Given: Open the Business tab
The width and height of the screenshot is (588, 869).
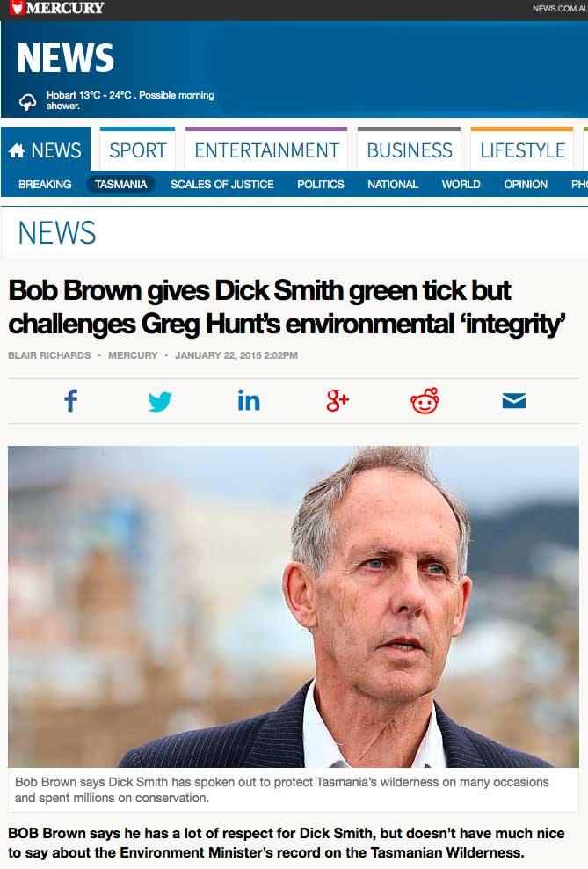Looking at the screenshot, I should [x=410, y=150].
